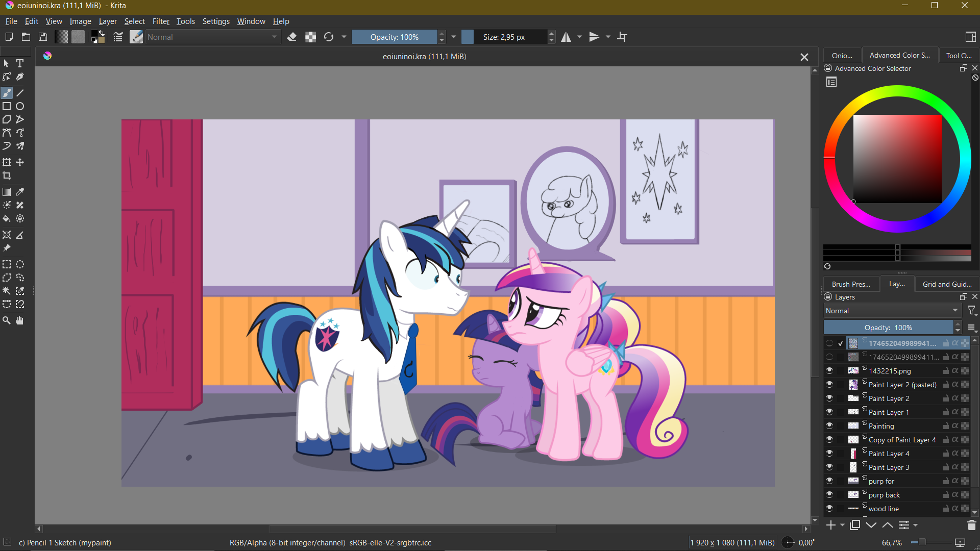Expand the toolbar sliders dropdown arrow
The image size is (980, 551).
click(x=454, y=37)
